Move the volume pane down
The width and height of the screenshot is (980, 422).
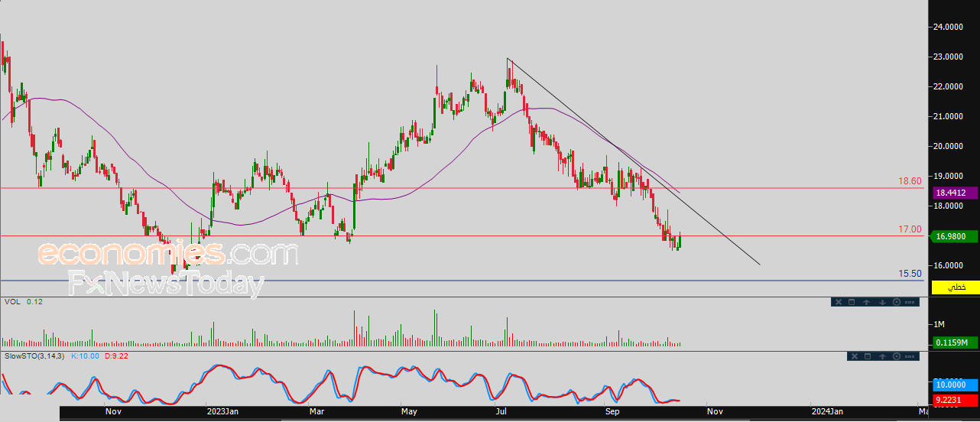pyautogui.click(x=882, y=302)
